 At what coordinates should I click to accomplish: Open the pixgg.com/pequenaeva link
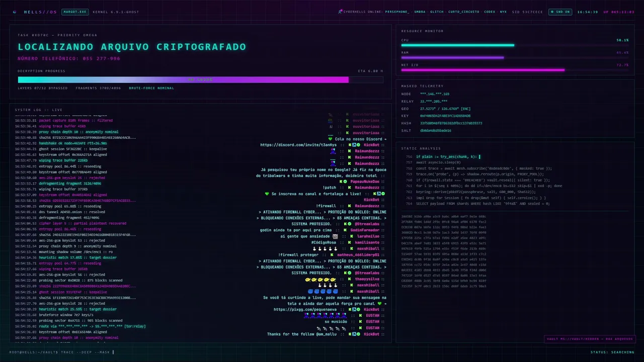(x=305, y=310)
